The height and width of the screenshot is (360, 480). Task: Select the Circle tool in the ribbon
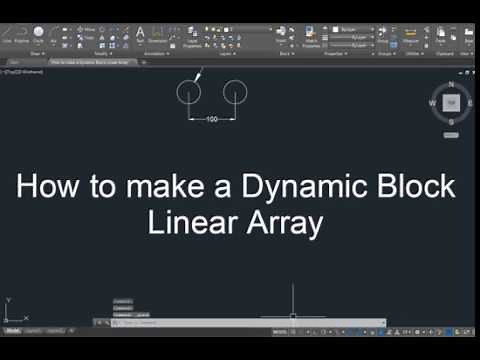38,35
